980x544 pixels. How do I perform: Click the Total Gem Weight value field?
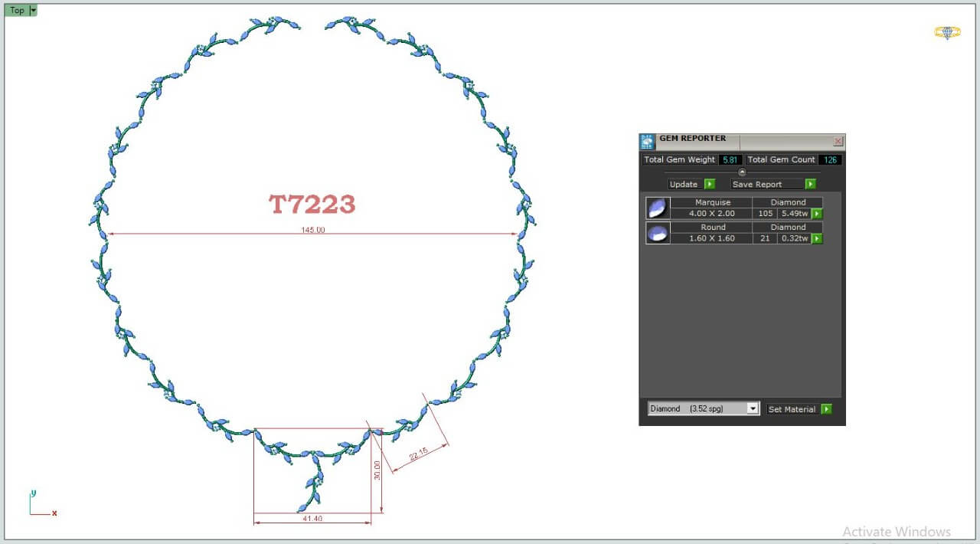pos(730,160)
